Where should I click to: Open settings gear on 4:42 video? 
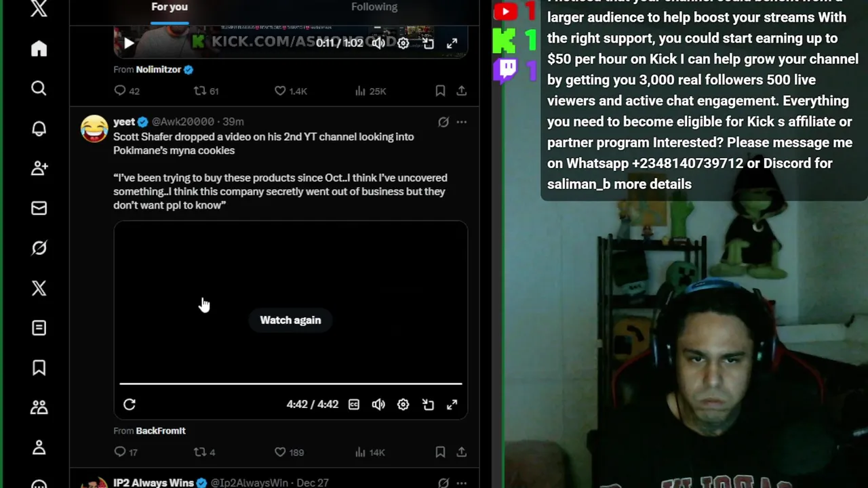(403, 405)
